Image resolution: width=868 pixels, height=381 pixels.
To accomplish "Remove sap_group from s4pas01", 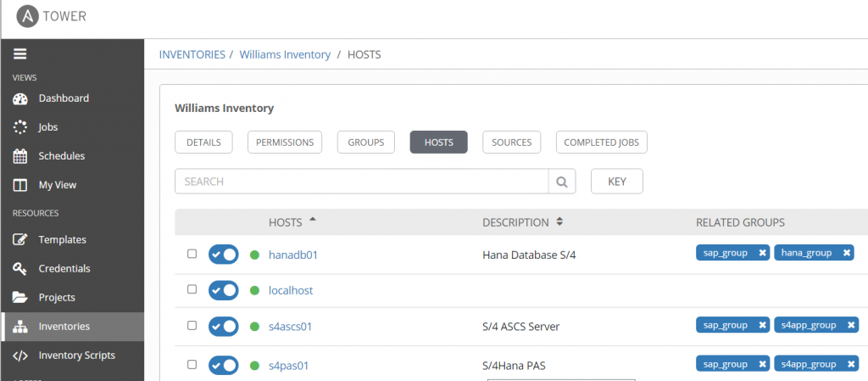I will coord(762,364).
